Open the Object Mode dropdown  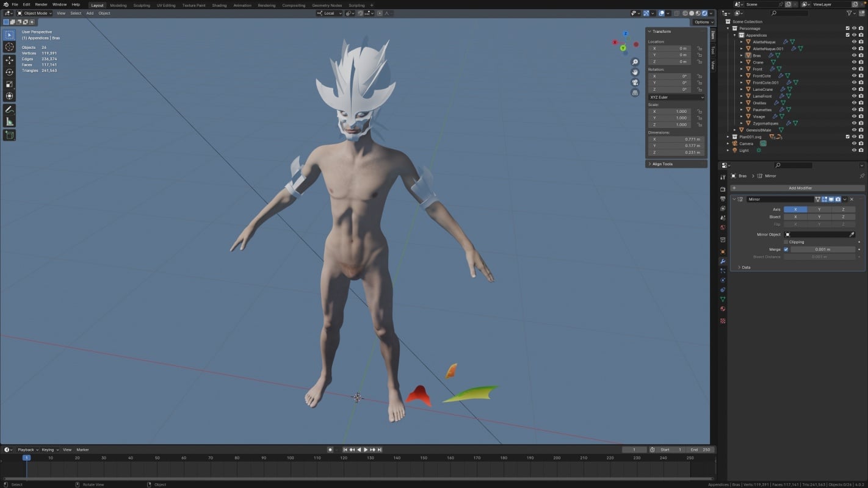(35, 13)
